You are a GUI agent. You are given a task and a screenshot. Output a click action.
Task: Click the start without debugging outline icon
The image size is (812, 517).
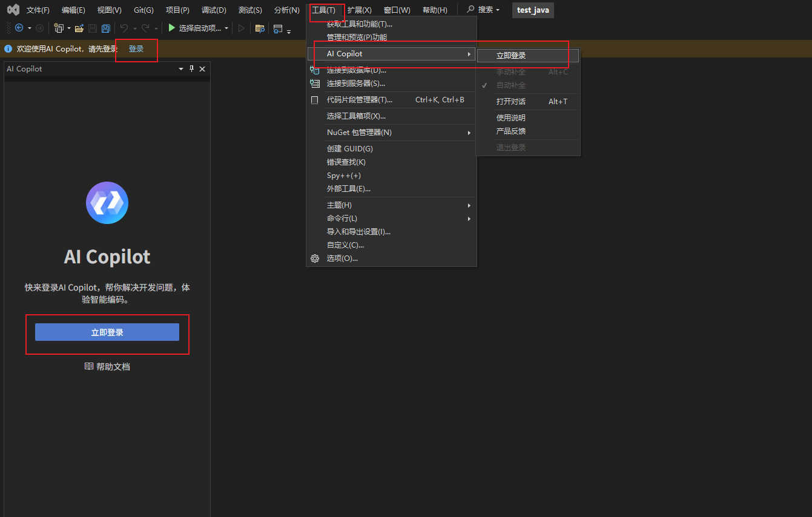coord(242,28)
